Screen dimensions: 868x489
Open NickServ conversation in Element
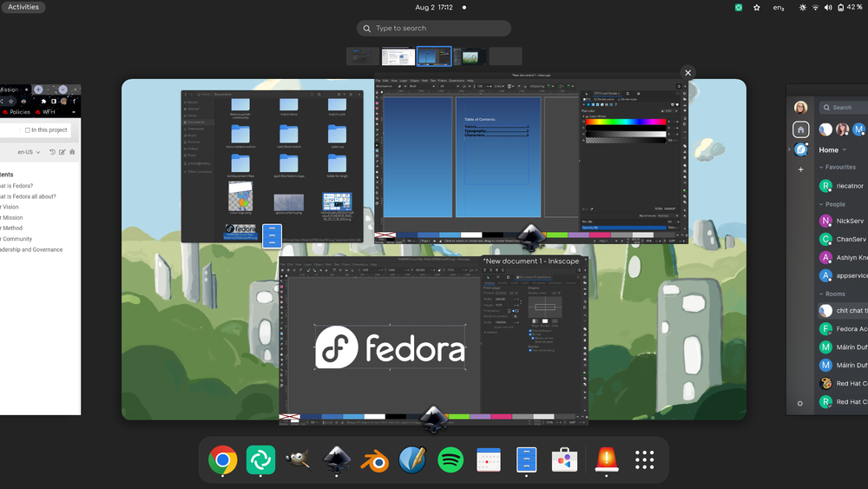coord(843,221)
